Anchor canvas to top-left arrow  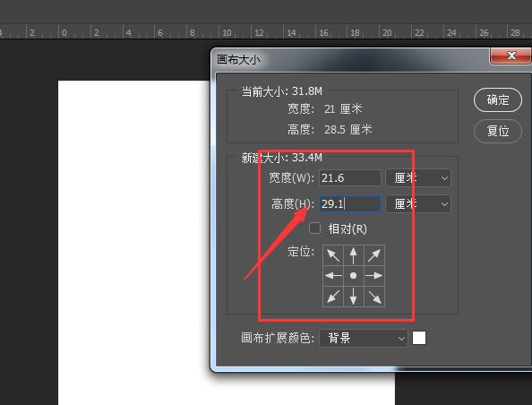click(x=333, y=255)
